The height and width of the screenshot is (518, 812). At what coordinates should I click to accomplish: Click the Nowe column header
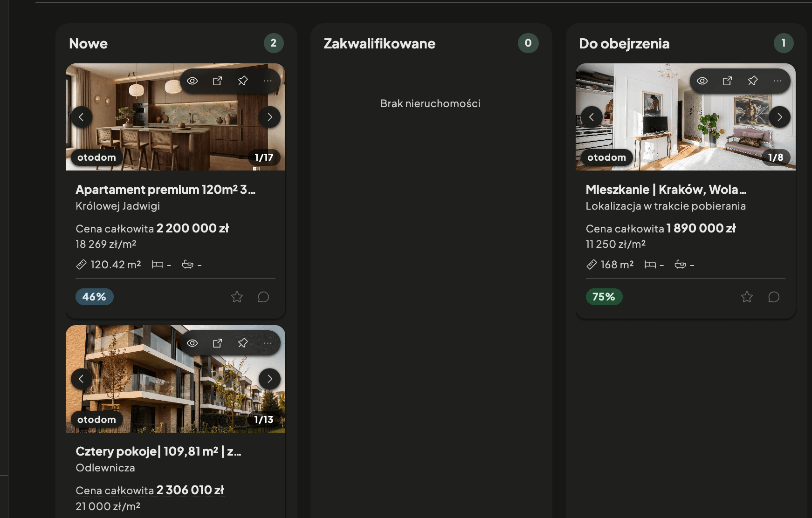[89, 44]
